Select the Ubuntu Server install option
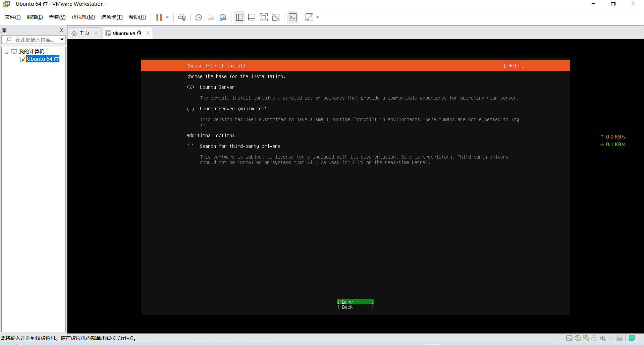This screenshot has width=644, height=345. pyautogui.click(x=210, y=87)
